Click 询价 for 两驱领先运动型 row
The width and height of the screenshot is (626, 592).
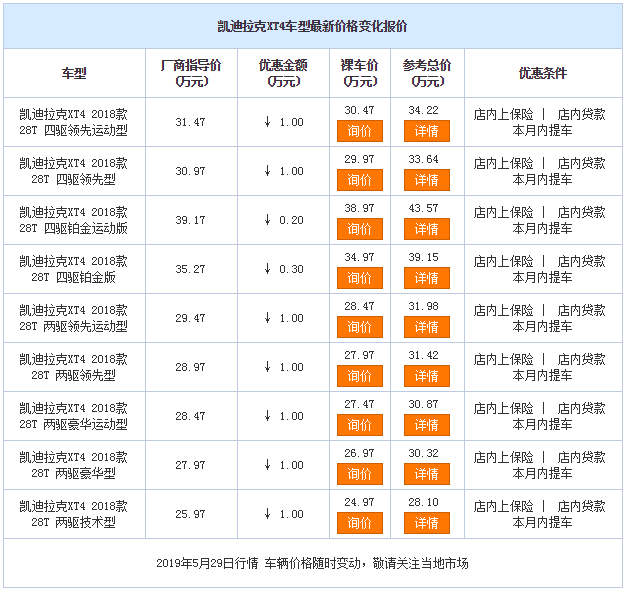point(359,327)
